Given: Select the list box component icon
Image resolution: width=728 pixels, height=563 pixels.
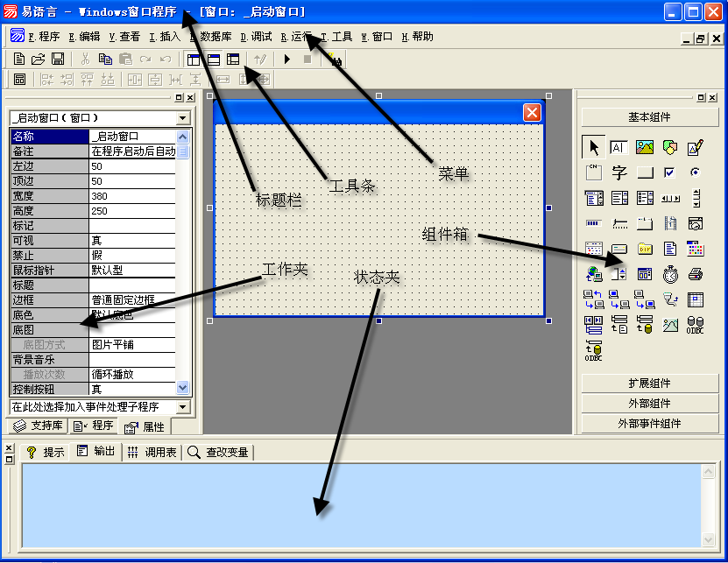Looking at the screenshot, I should coord(619,198).
